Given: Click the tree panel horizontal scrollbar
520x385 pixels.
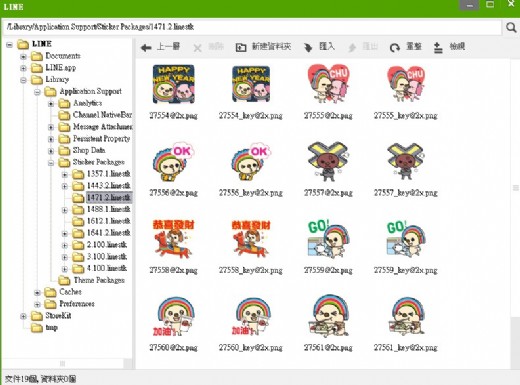Looking at the screenshot, I should [63, 363].
